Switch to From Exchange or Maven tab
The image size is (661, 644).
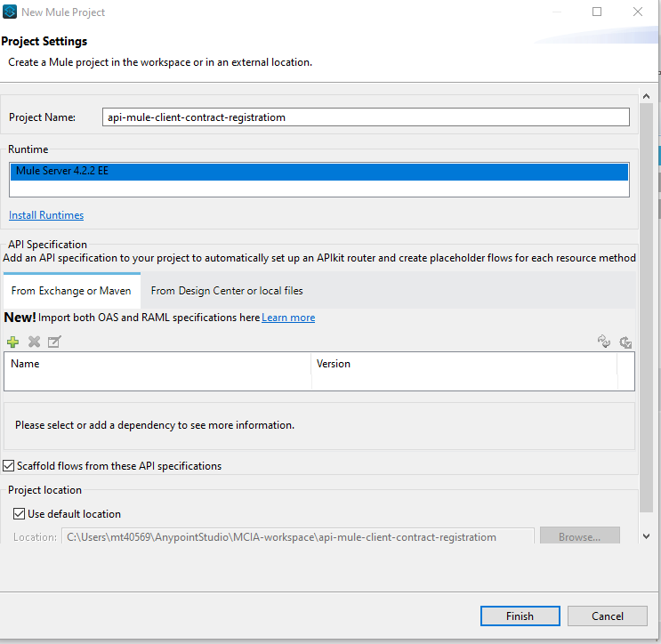[71, 291]
